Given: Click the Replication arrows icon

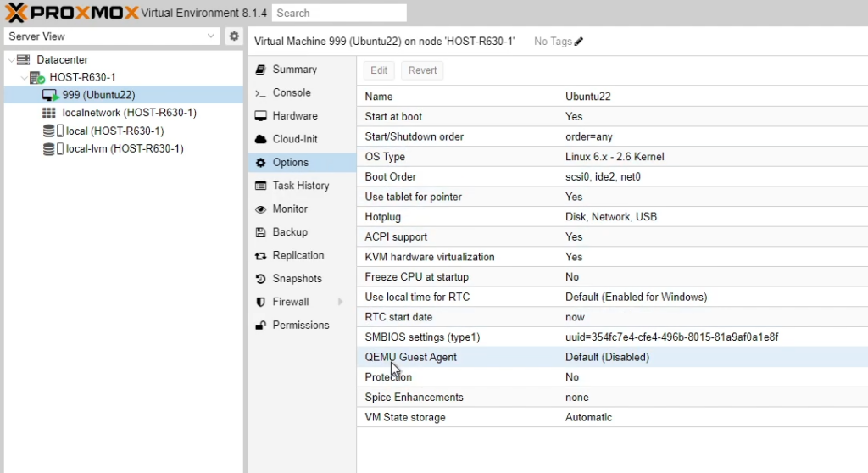Looking at the screenshot, I should click(x=260, y=256).
